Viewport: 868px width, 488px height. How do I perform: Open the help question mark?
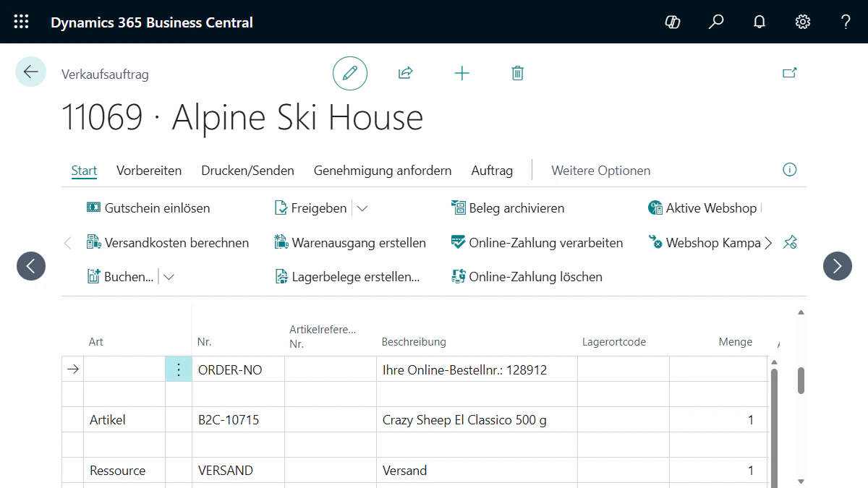(x=846, y=22)
